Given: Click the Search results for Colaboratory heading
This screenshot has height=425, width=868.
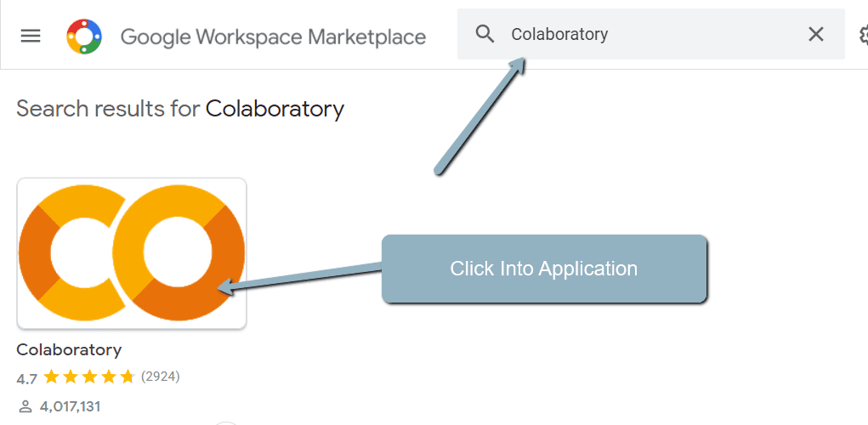Looking at the screenshot, I should [x=180, y=109].
